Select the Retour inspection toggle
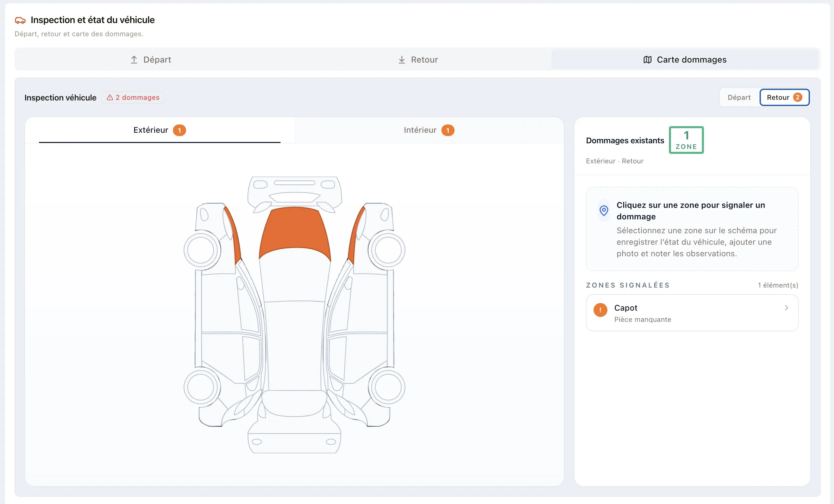The height and width of the screenshot is (504, 834). (x=784, y=98)
